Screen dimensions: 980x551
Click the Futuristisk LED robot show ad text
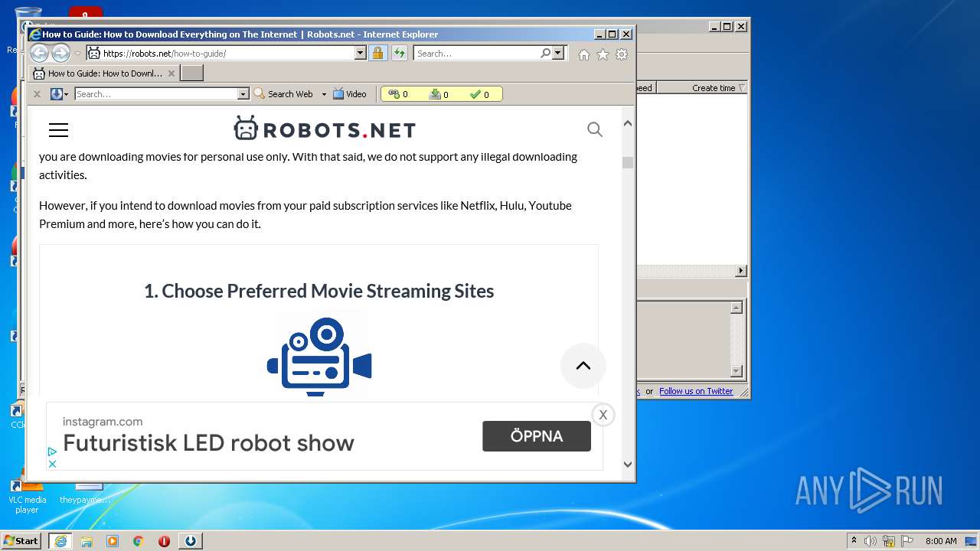[208, 443]
